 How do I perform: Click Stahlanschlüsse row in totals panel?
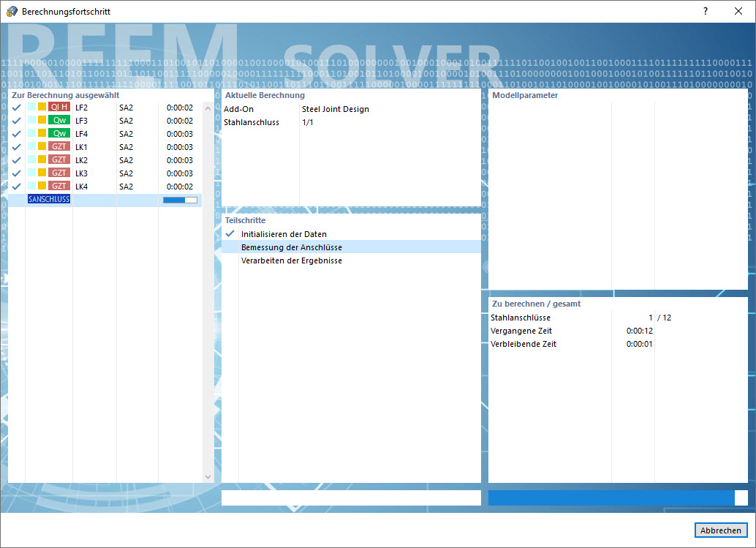tap(618, 318)
